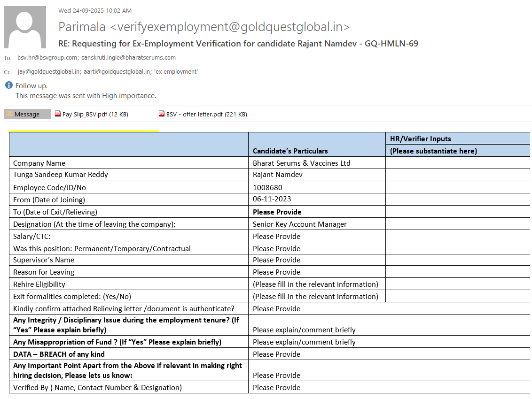Viewport: 532px width, 399px height.
Task: Click the PDF icon of Pay Slip_BSV.pdf
Action: click(x=58, y=114)
